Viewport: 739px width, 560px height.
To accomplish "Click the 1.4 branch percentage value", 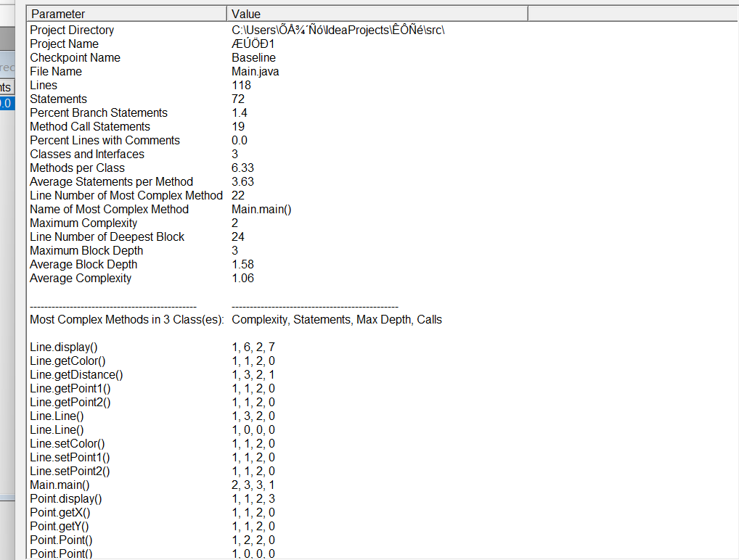I will pyautogui.click(x=240, y=112).
